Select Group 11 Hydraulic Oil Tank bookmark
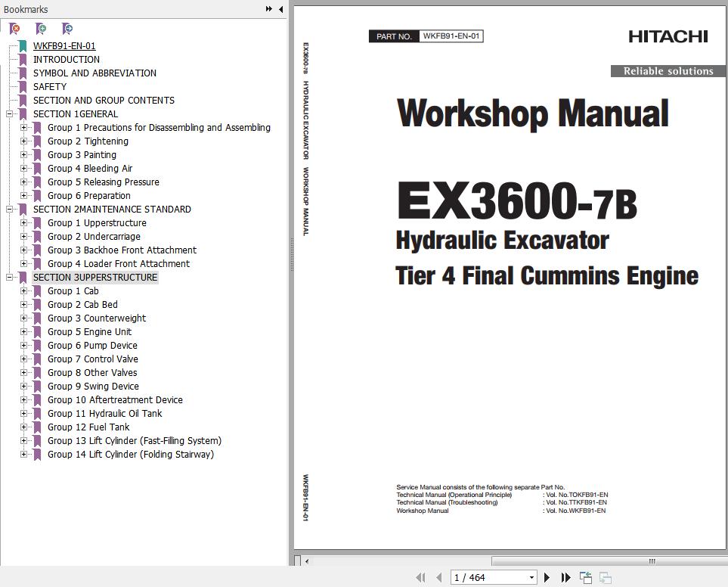The width and height of the screenshot is (728, 587). coord(104,413)
